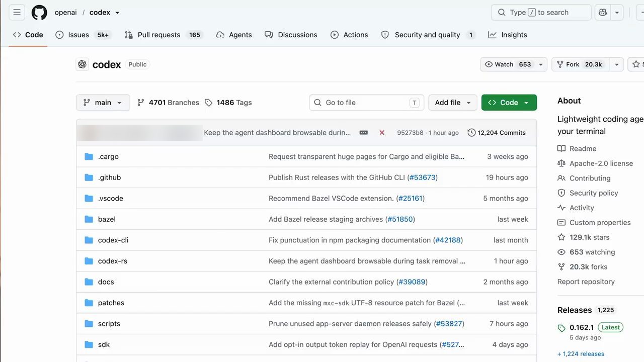Open the Copilot chat icon
Viewport: 644px width, 362px height.
pyautogui.click(x=603, y=13)
